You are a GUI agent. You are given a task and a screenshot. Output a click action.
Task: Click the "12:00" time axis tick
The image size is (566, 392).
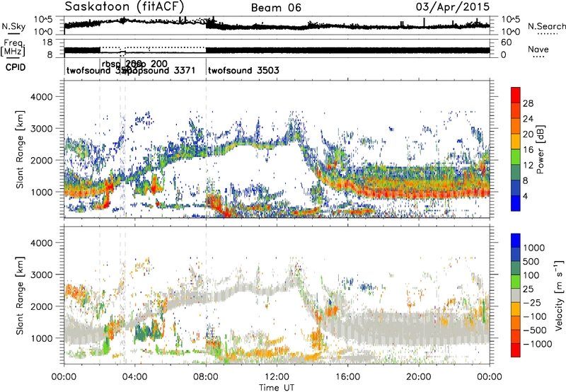pyautogui.click(x=277, y=377)
